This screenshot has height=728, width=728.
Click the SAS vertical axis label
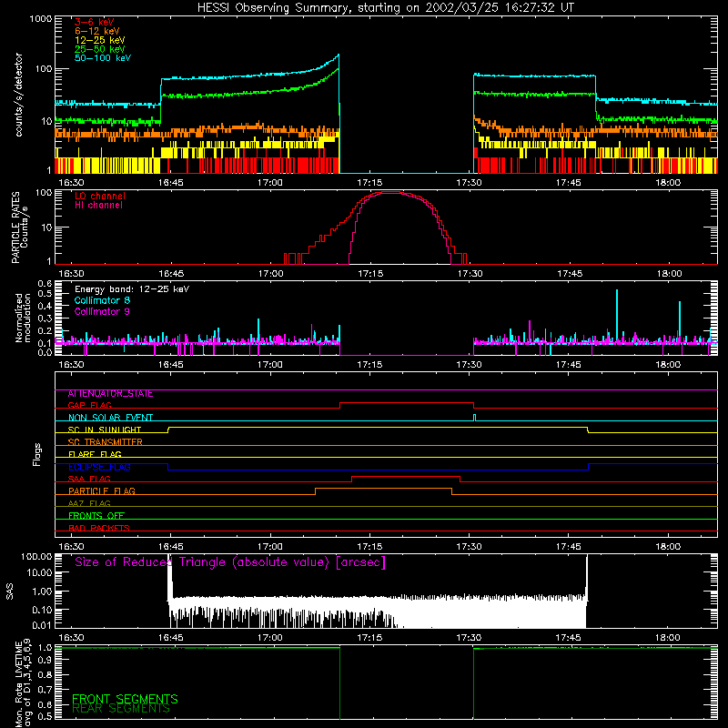(10, 591)
